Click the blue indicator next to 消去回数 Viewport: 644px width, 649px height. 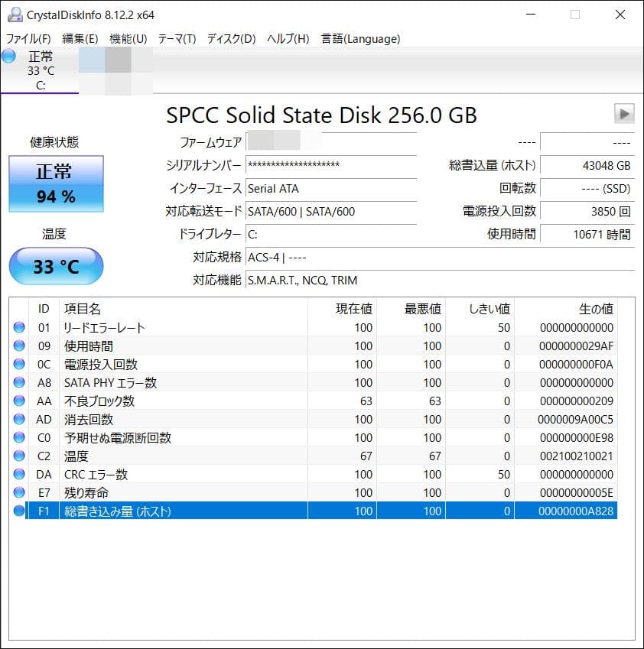click(x=19, y=419)
